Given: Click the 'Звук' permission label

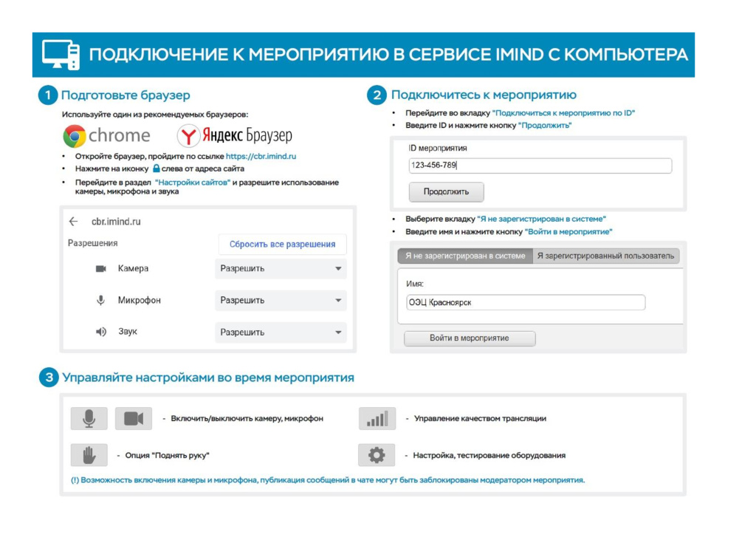Looking at the screenshot, I should 128,332.
